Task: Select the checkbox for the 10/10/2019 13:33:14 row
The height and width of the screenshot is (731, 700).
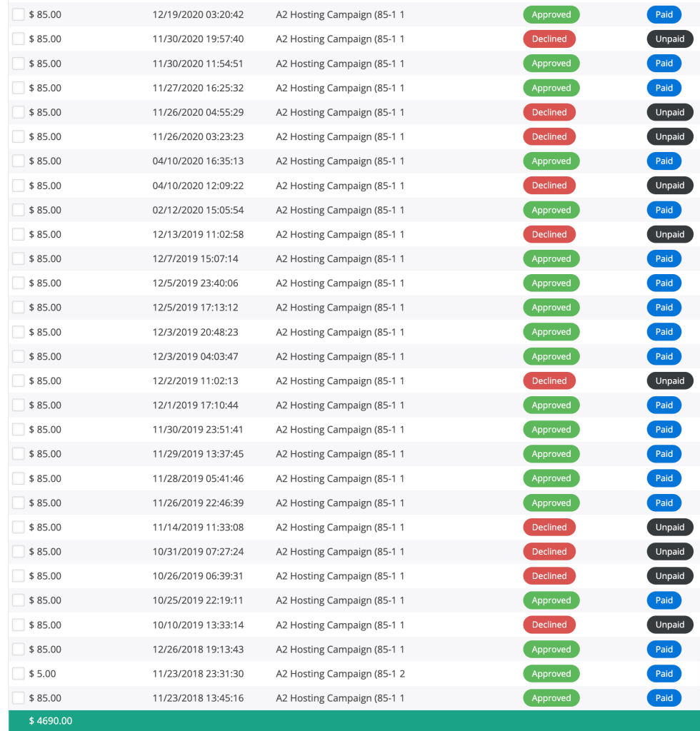Action: pyautogui.click(x=19, y=625)
